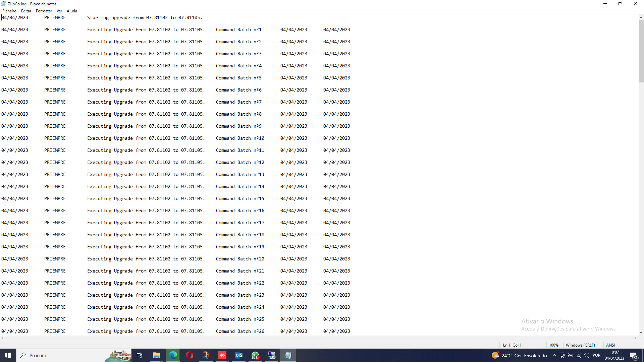Screen dimensions: 644x362
Task: Open AnyDesk red icon in taskbar
Action: (222, 355)
